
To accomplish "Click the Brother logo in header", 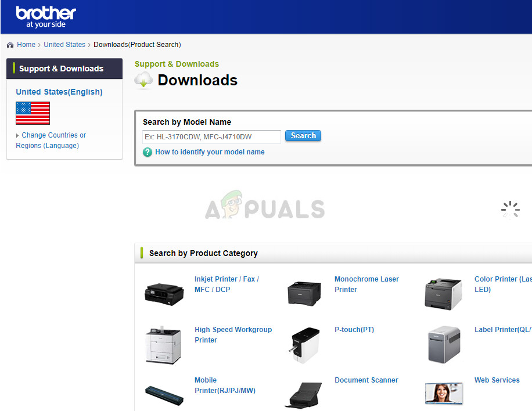I will pos(46,17).
